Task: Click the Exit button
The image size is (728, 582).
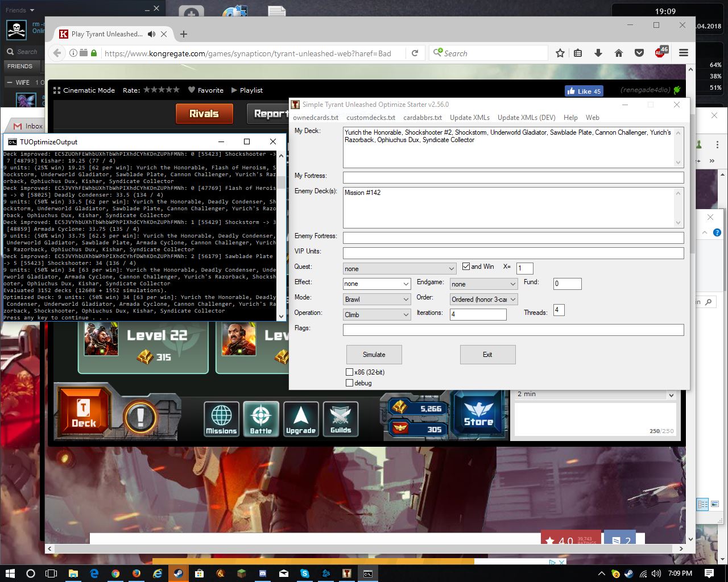Action: click(487, 355)
